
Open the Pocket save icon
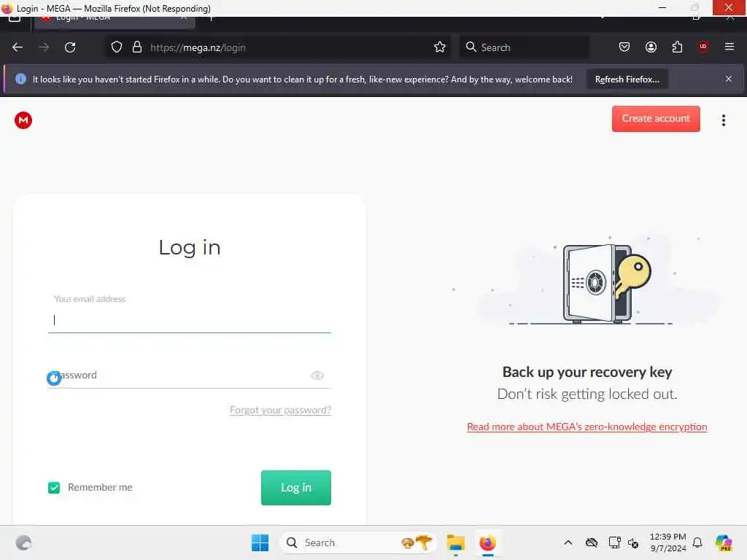624,47
